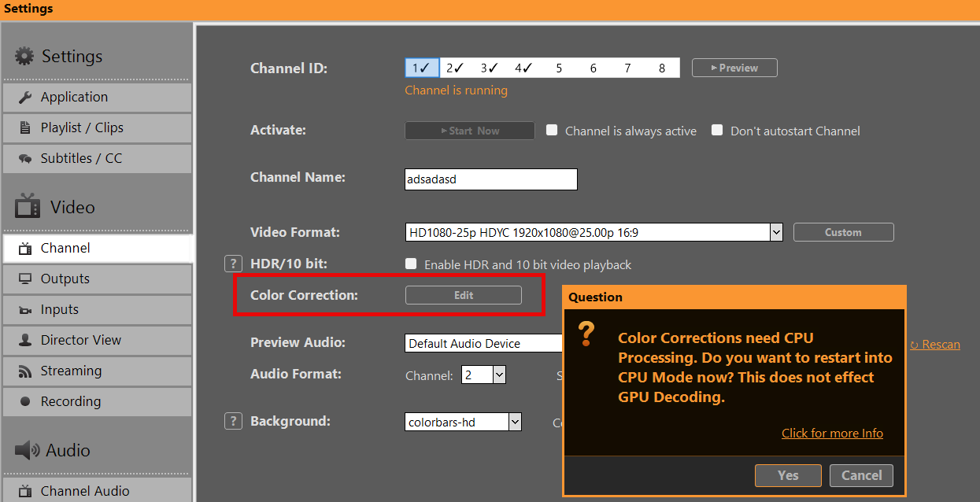
Task: Expand the Audio Format channel dropdown
Action: click(x=499, y=375)
